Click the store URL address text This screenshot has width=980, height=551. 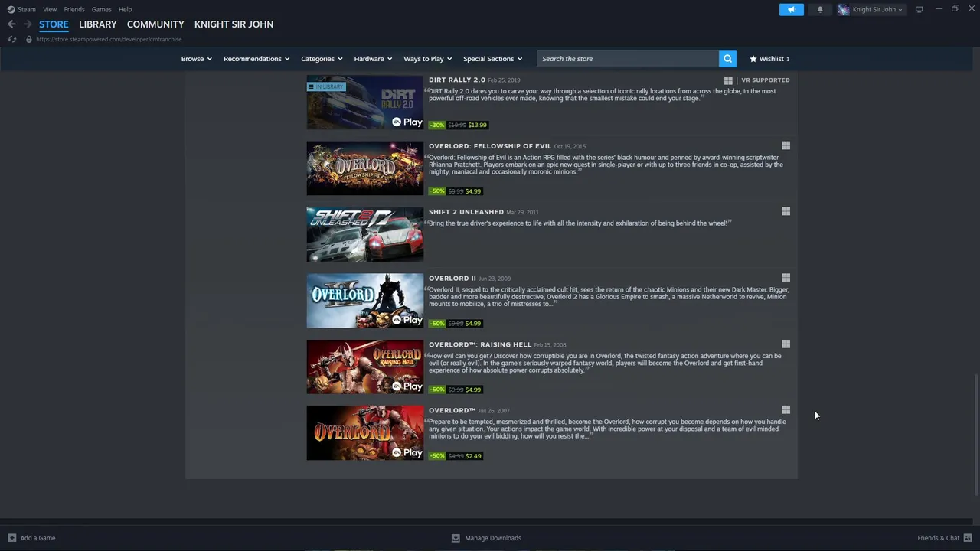[x=109, y=39]
